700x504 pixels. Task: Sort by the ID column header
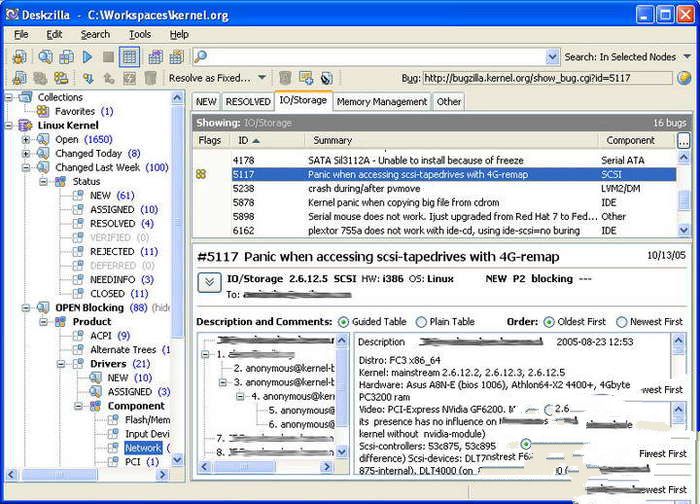coord(268,140)
